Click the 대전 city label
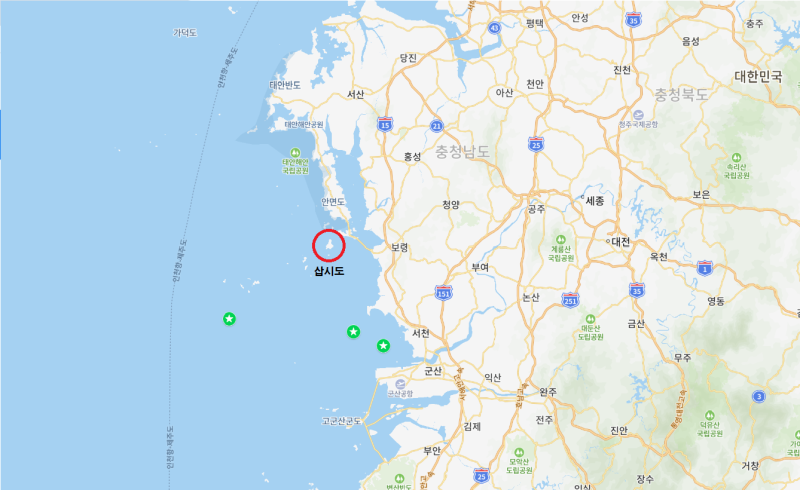 [620, 242]
